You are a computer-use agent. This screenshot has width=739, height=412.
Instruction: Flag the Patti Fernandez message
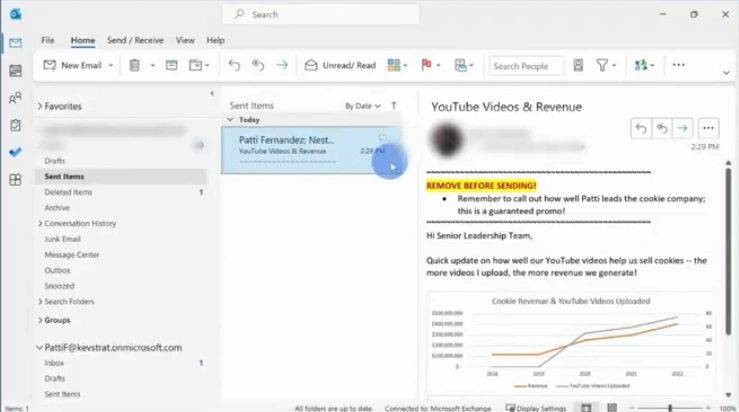(x=383, y=139)
